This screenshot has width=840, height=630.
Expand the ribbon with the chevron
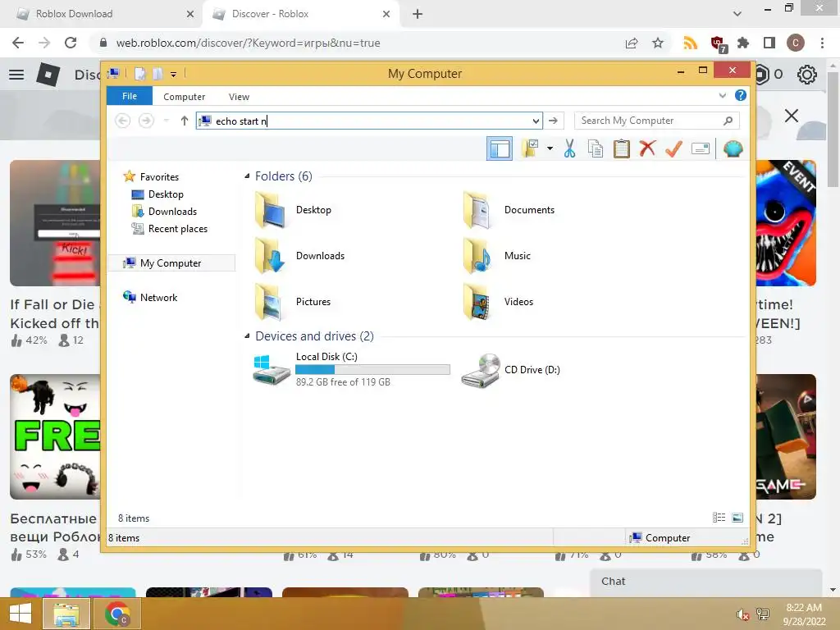click(x=722, y=95)
